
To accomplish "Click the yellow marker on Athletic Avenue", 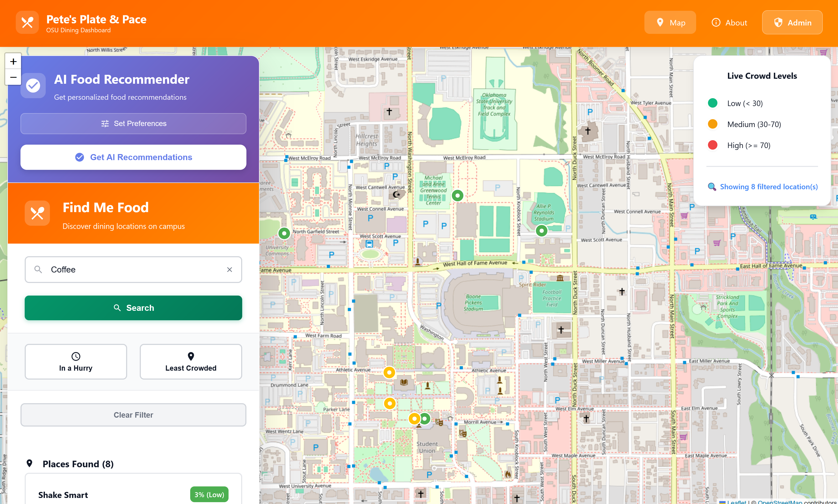I will [x=389, y=372].
